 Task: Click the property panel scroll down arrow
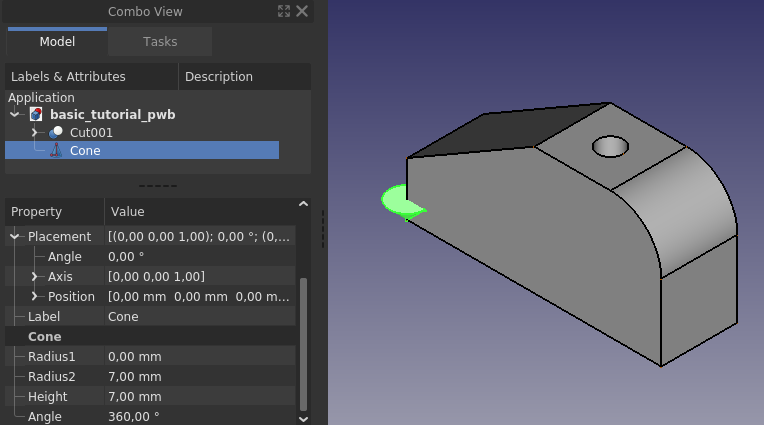(x=303, y=419)
